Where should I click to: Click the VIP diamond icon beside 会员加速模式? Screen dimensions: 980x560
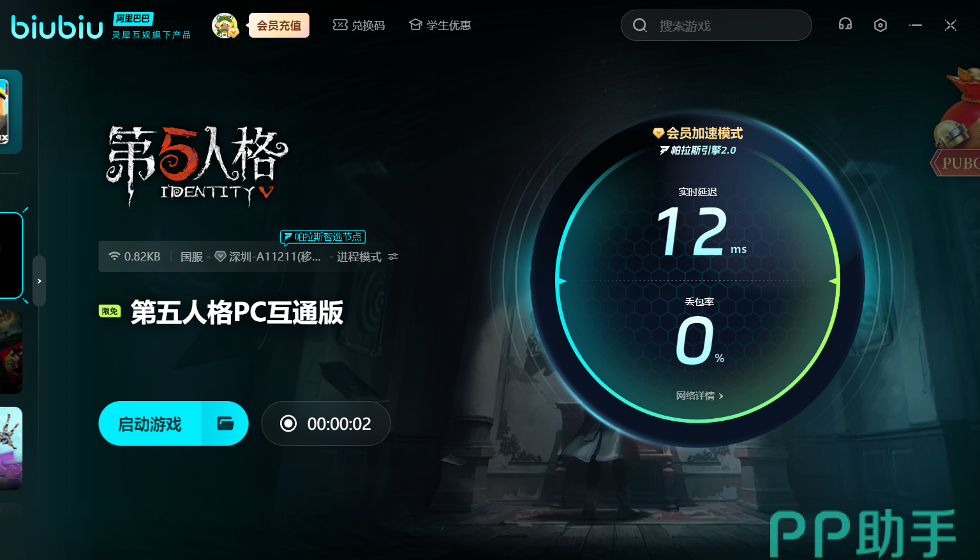(658, 133)
